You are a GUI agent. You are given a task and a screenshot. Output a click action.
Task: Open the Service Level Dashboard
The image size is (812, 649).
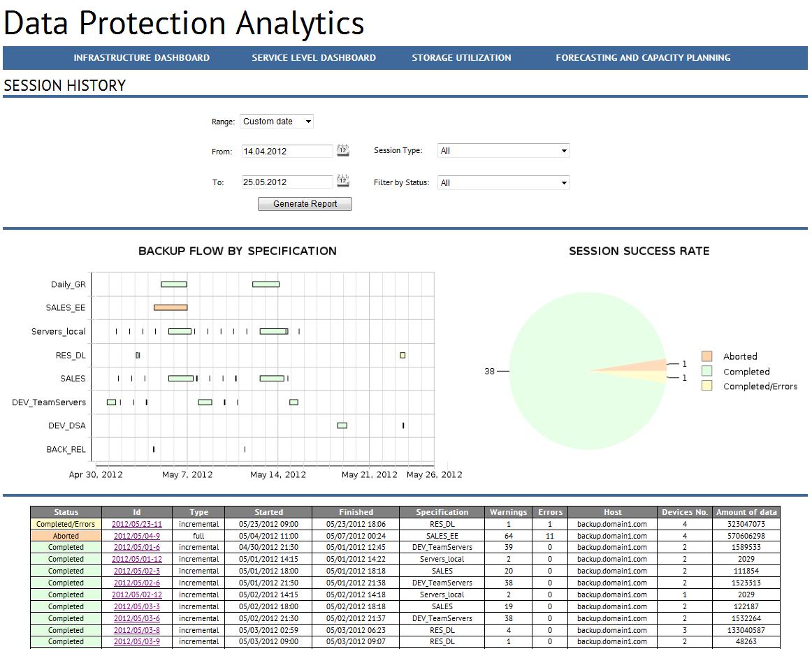click(x=312, y=58)
